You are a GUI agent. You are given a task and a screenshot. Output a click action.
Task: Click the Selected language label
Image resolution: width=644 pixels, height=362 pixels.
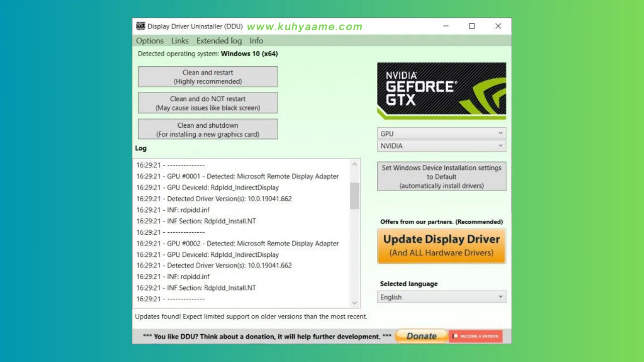point(409,284)
